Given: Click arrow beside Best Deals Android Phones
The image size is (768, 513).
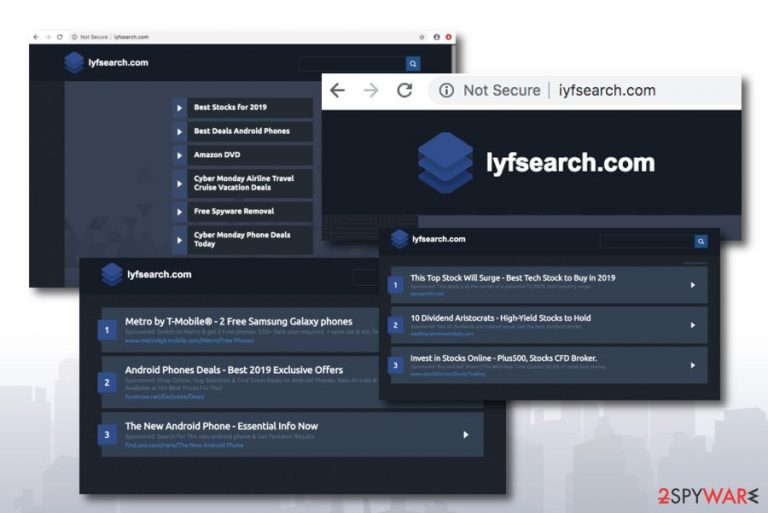Looking at the screenshot, I should pyautogui.click(x=179, y=131).
